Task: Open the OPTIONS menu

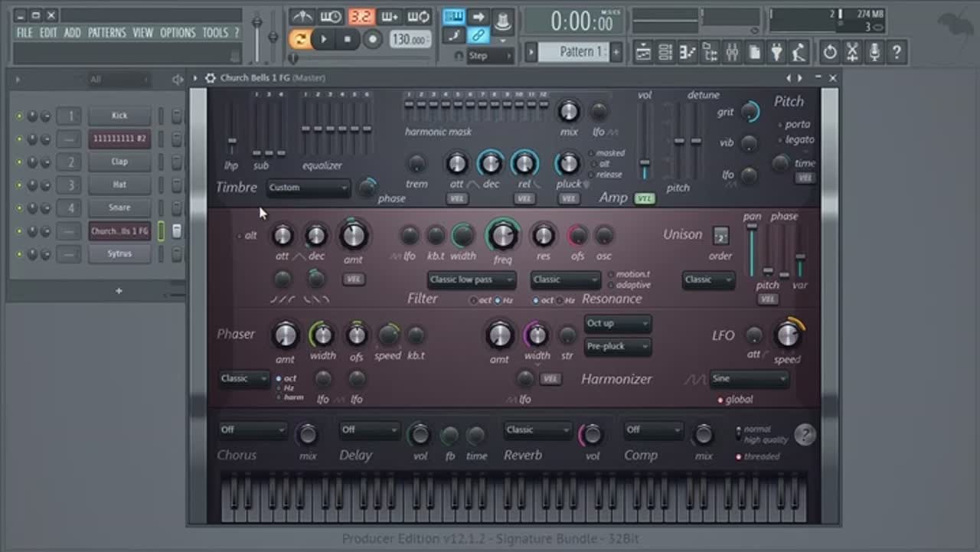Action: pos(178,33)
